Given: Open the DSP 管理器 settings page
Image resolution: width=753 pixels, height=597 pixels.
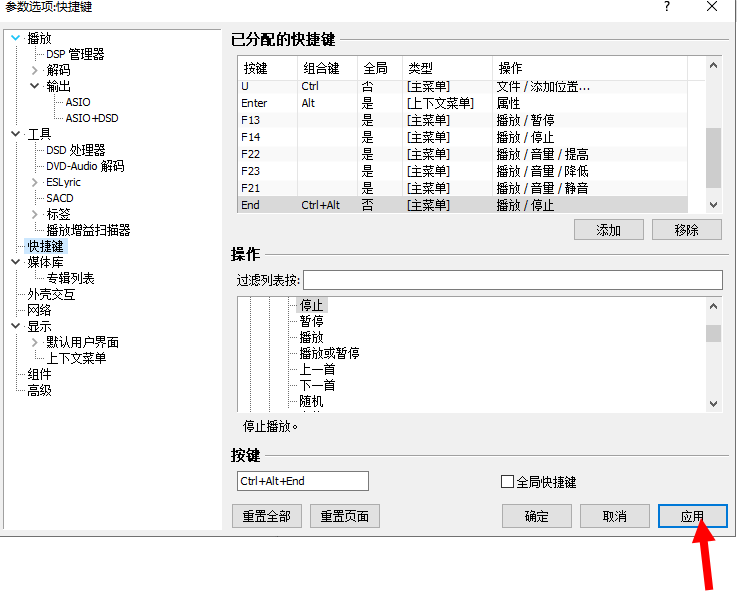Looking at the screenshot, I should tap(75, 55).
